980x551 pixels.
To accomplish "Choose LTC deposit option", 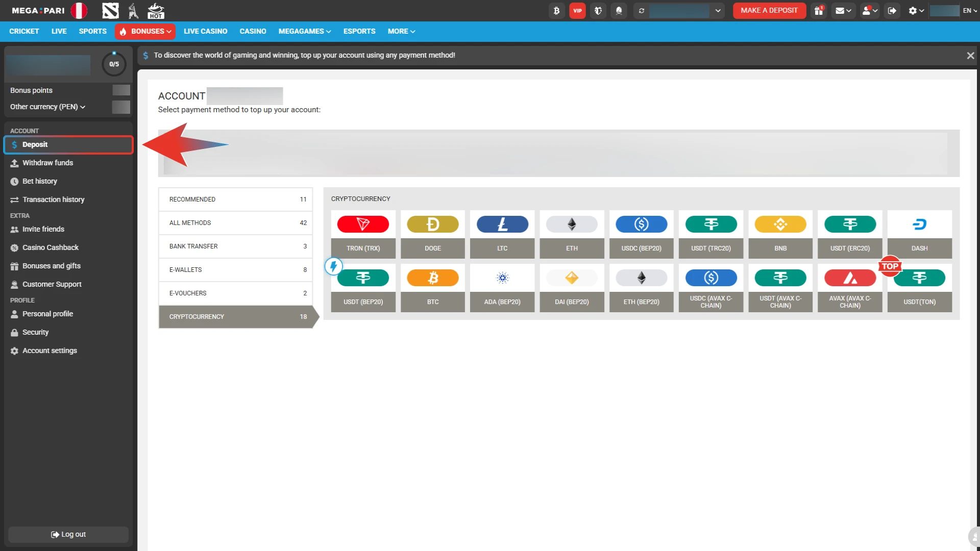I will tap(502, 235).
